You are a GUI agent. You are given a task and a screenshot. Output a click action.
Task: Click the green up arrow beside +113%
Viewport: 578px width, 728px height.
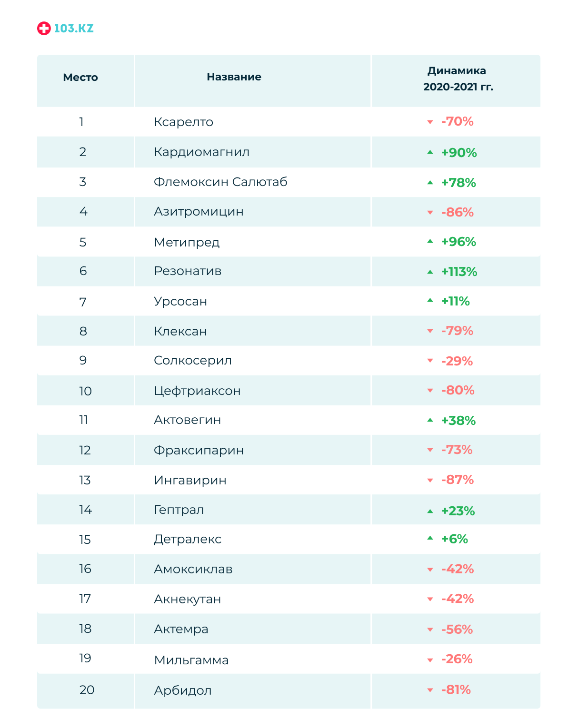point(430,272)
